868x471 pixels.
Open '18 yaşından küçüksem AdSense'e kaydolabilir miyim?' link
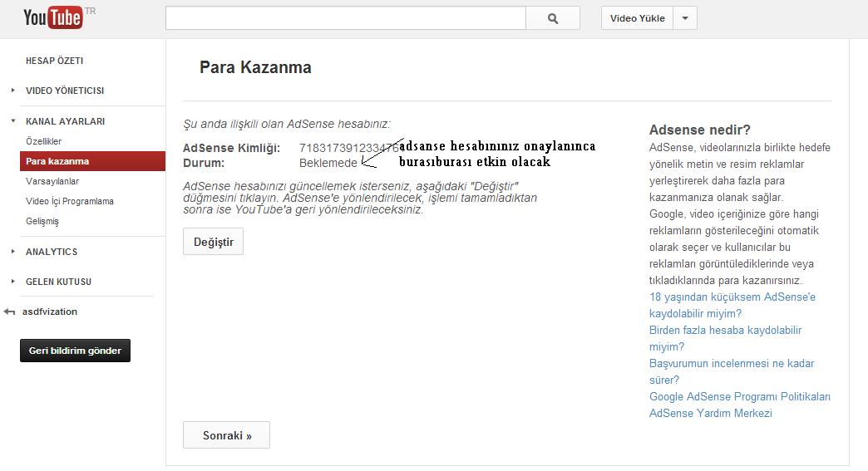tap(732, 305)
